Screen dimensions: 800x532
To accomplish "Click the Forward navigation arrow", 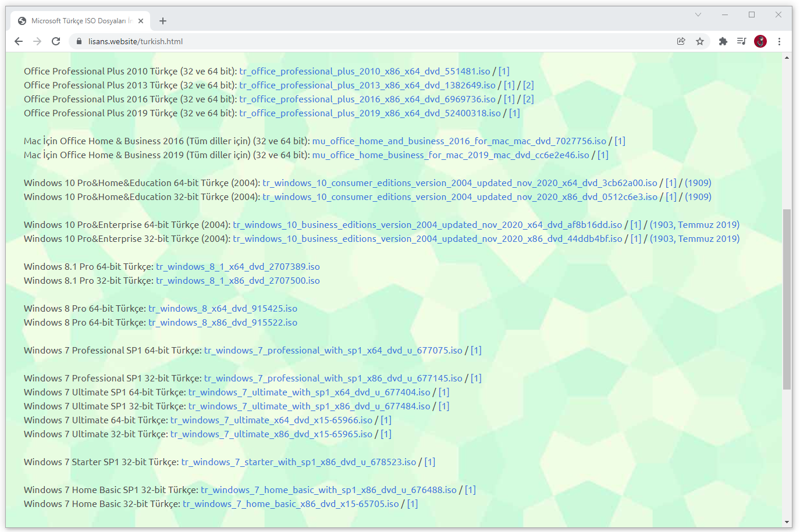I will coord(37,41).
